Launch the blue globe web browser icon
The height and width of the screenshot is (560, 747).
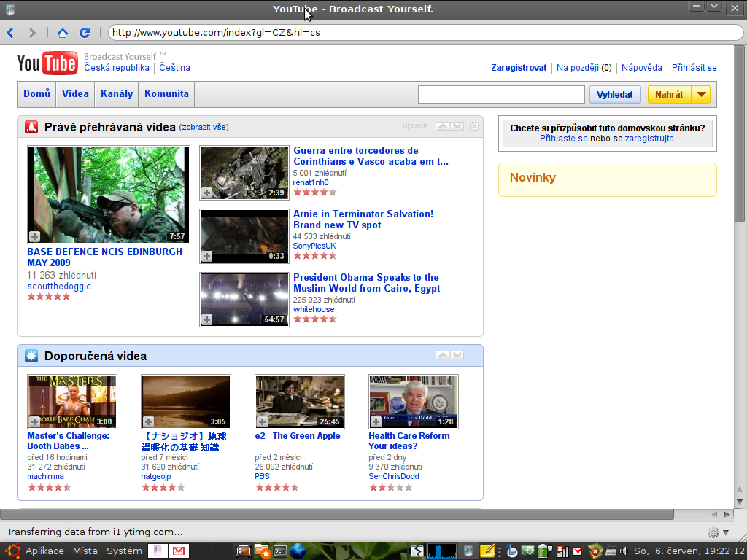[298, 551]
